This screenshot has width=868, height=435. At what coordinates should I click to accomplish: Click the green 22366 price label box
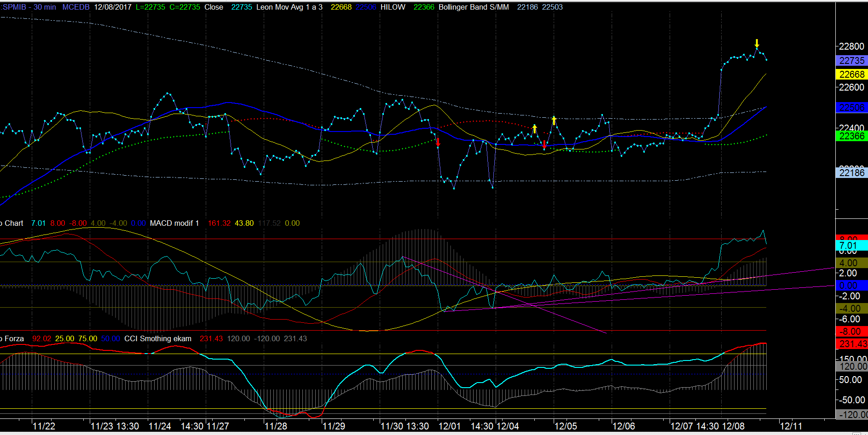(851, 136)
